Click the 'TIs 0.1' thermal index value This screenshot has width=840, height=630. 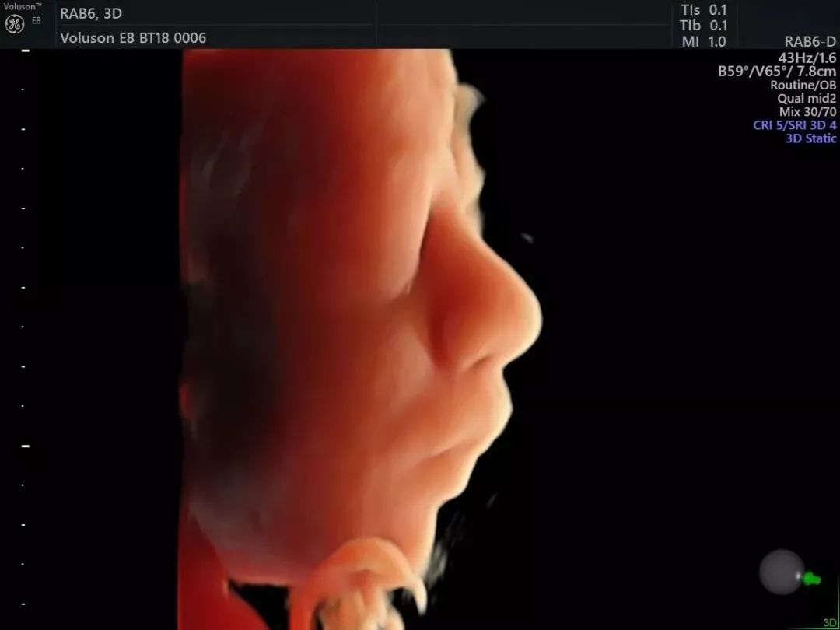(x=704, y=10)
